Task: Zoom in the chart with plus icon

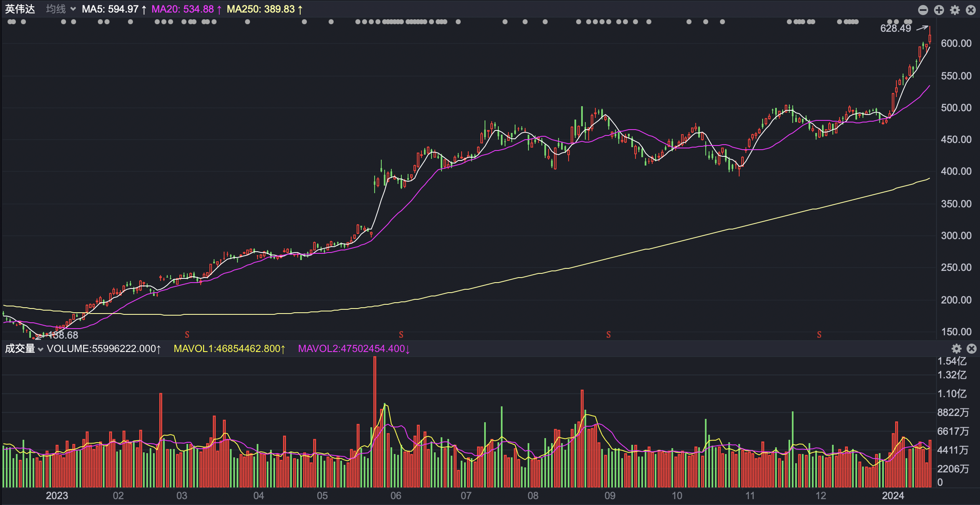Action: coord(939,10)
